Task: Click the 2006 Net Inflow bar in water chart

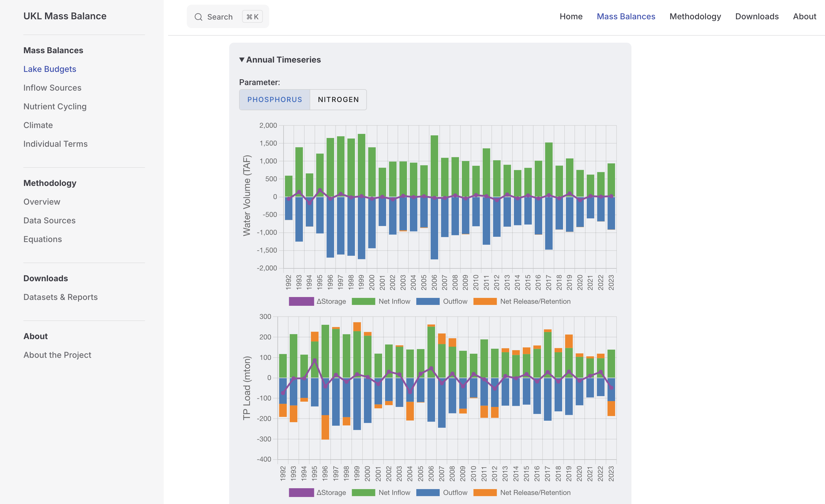Action: click(434, 166)
